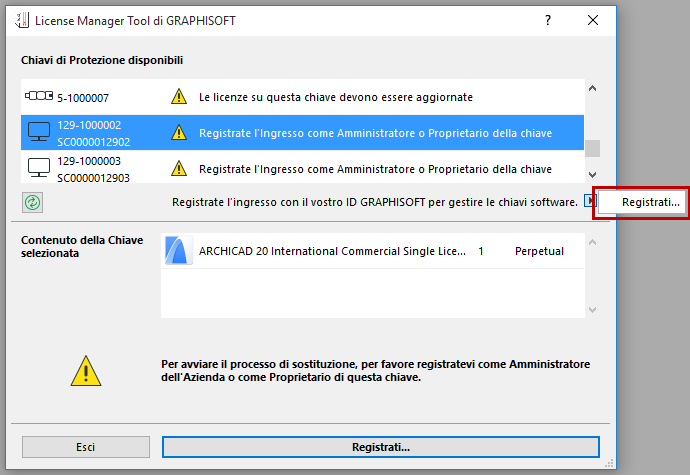Click warning triangle on the 5-1000007 row

pos(179,96)
